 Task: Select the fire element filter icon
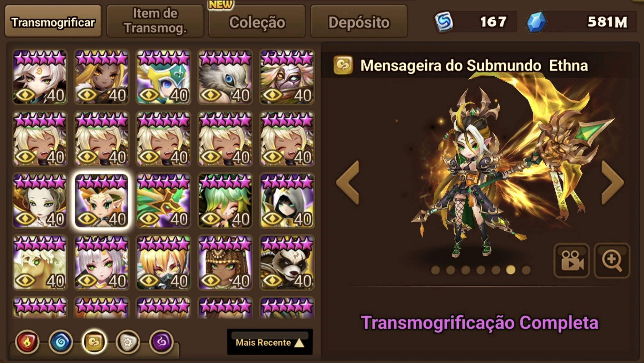(27, 342)
